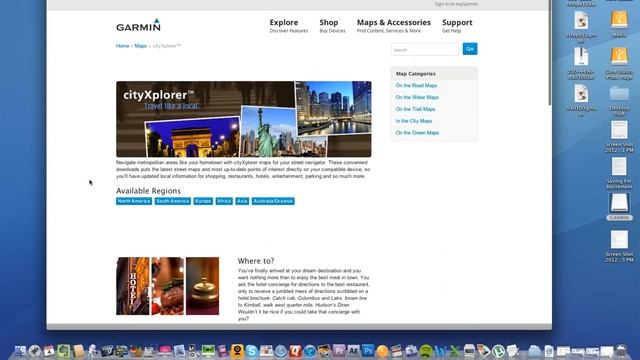
Task: Select the Asia region tag
Action: pyautogui.click(x=242, y=201)
